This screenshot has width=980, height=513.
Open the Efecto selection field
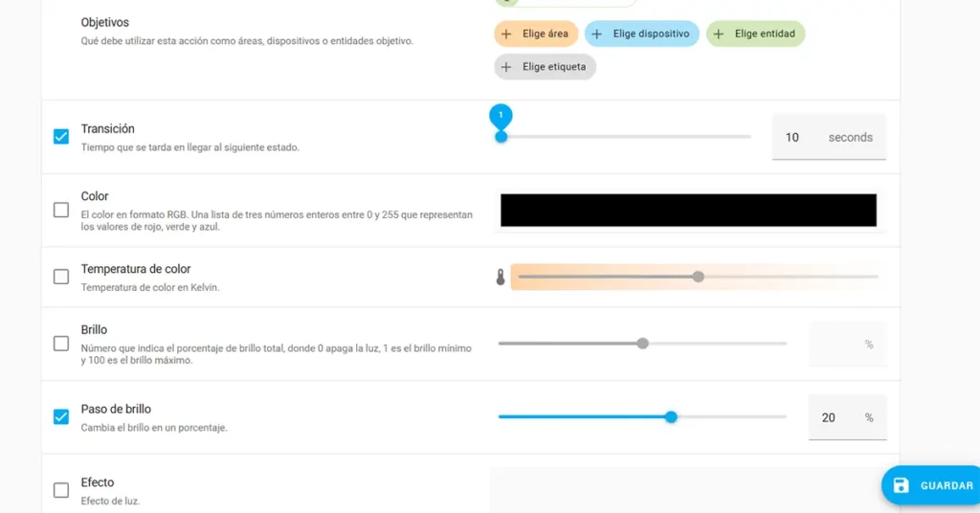684,490
